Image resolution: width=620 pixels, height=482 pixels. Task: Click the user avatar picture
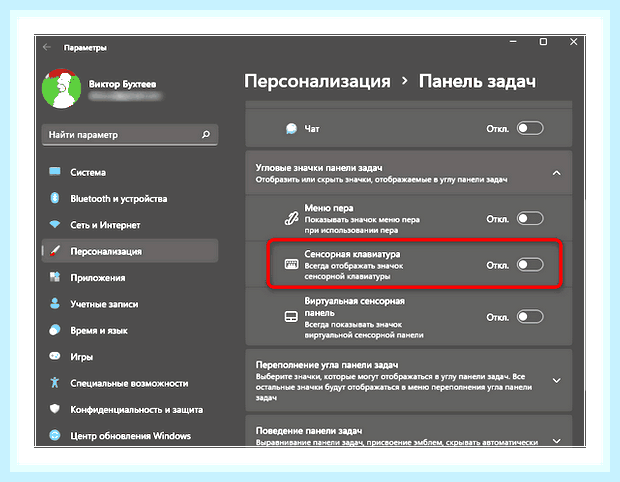(x=61, y=89)
